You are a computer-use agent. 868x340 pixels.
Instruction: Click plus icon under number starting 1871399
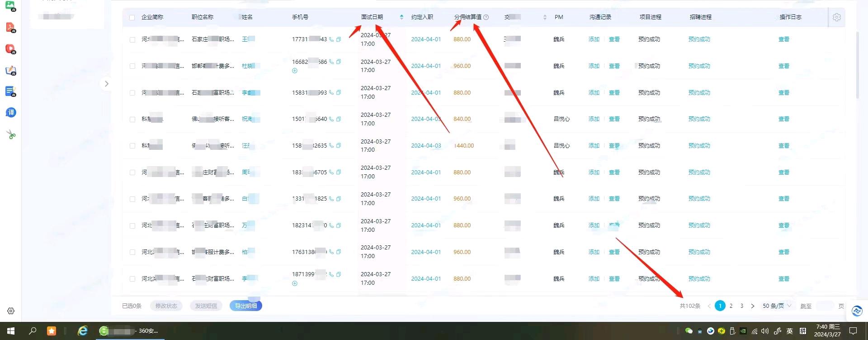pyautogui.click(x=295, y=283)
